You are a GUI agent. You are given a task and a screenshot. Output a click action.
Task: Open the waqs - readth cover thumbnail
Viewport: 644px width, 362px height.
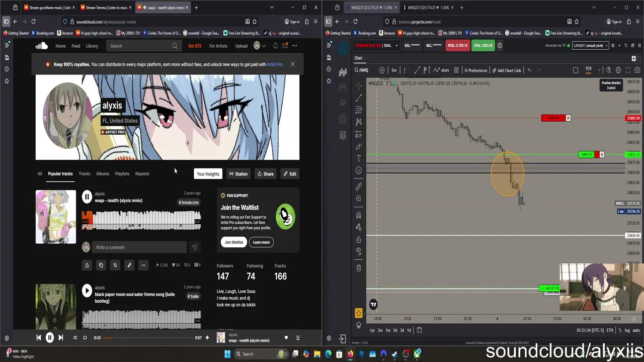coord(56,217)
